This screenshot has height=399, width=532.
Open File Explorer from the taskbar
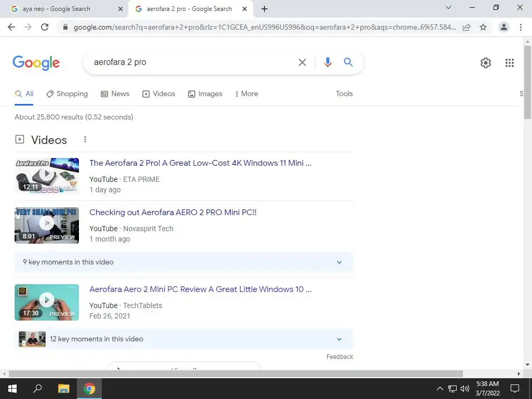(63, 389)
